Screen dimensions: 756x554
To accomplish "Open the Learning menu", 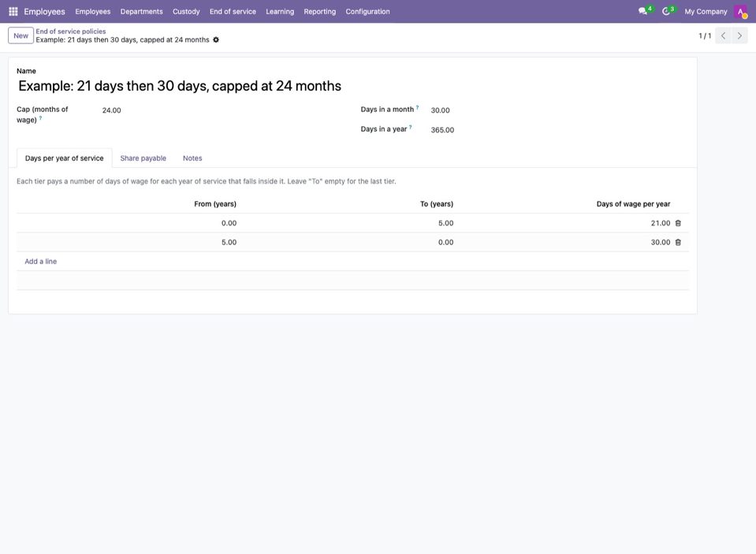I will [280, 12].
